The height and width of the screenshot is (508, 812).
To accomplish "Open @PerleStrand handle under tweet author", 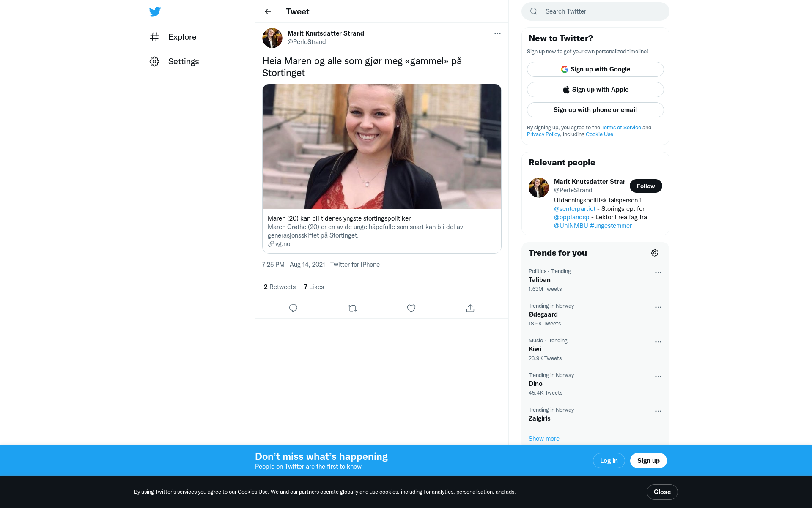I will (307, 42).
